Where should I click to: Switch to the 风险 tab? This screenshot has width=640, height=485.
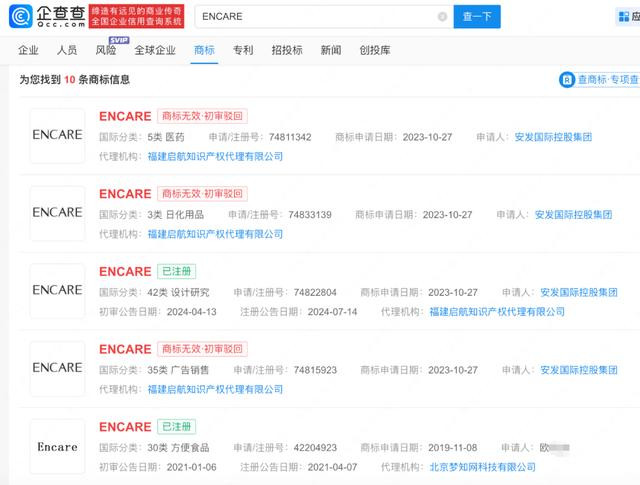[106, 50]
